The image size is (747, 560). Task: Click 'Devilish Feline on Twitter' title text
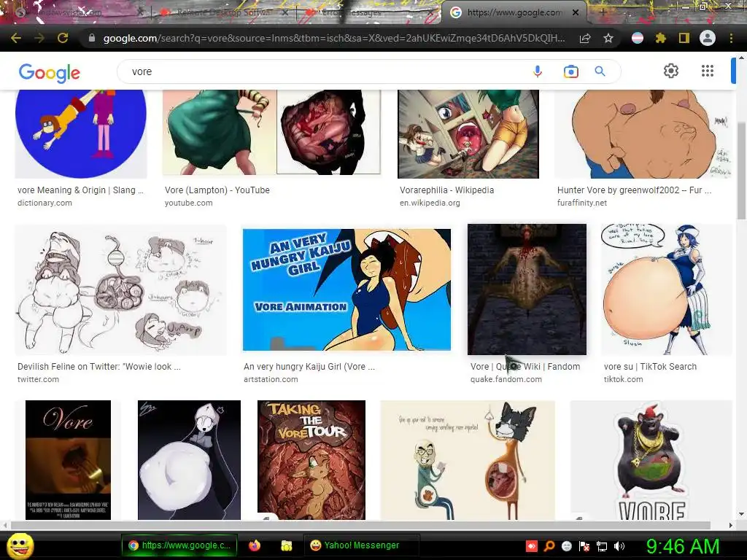pos(99,367)
